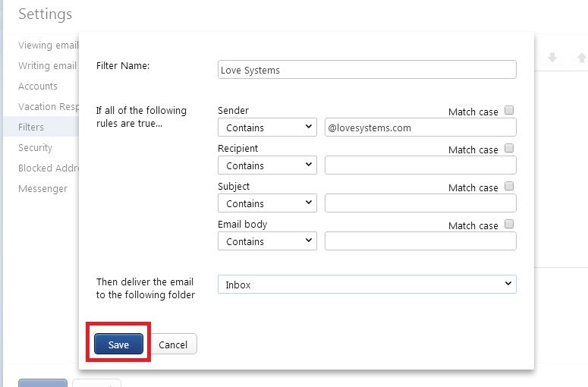Open the Inbox delivery folder dropdown
The width and height of the screenshot is (588, 387).
(366, 285)
